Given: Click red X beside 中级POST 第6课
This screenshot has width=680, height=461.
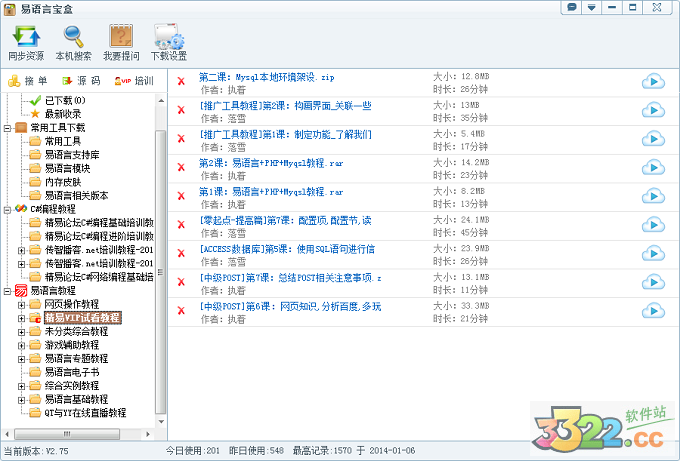Looking at the screenshot, I should pos(181,310).
